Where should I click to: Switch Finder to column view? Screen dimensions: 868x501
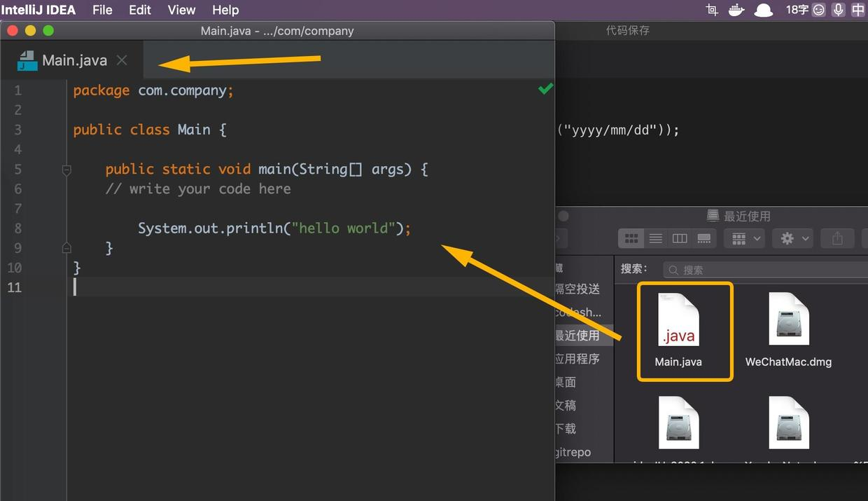(x=680, y=238)
